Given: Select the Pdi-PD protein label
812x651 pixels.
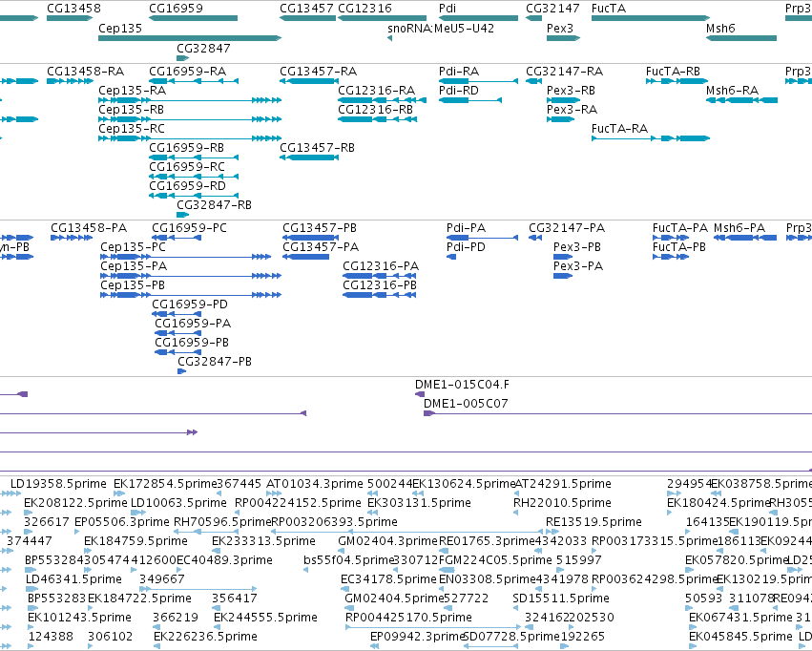Looking at the screenshot, I should 466,247.
